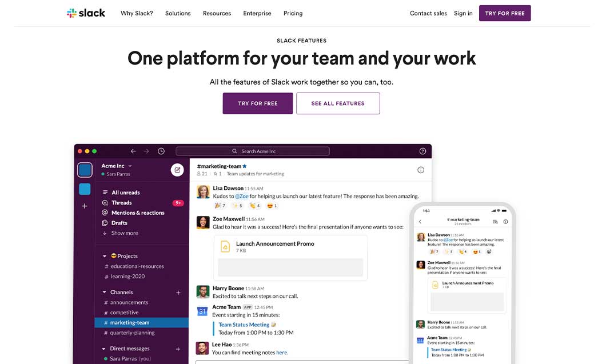Open Sara Parras (you) direct message
606x364 pixels.
pyautogui.click(x=130, y=359)
